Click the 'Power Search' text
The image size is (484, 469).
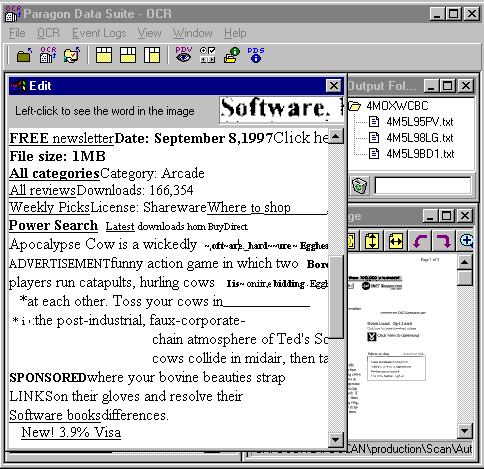click(53, 225)
